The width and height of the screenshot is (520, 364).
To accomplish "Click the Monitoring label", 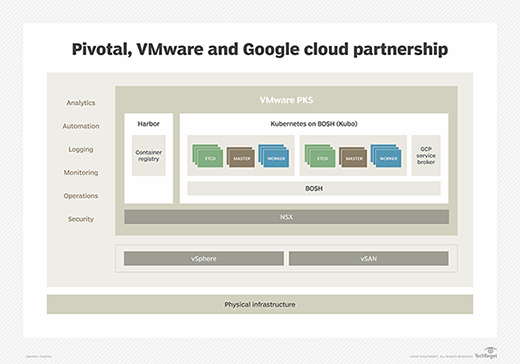I will click(x=81, y=173).
